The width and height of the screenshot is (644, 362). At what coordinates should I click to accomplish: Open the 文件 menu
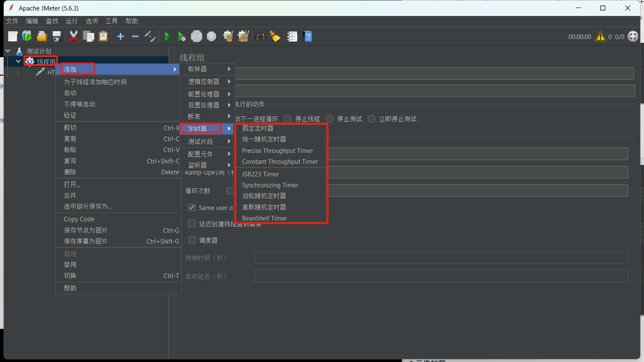click(12, 21)
